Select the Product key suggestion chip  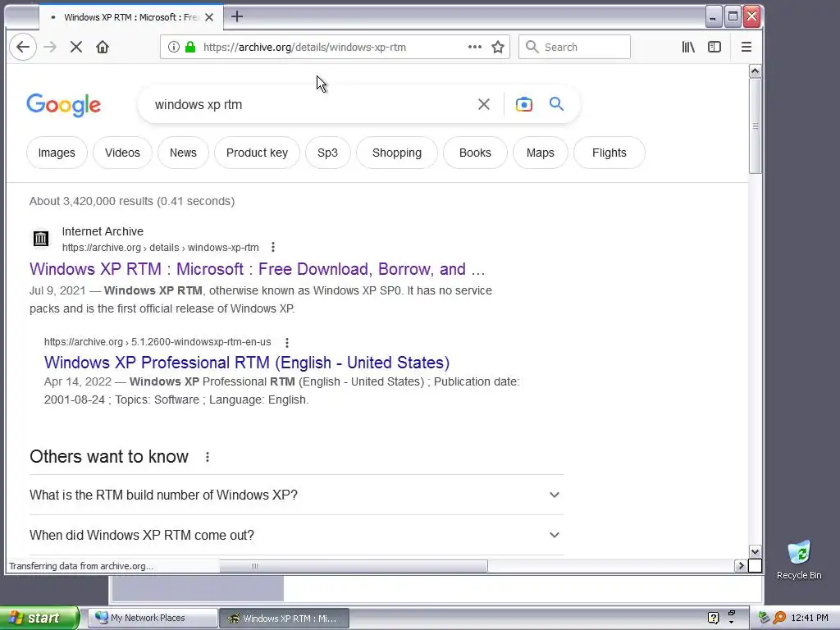[257, 153]
